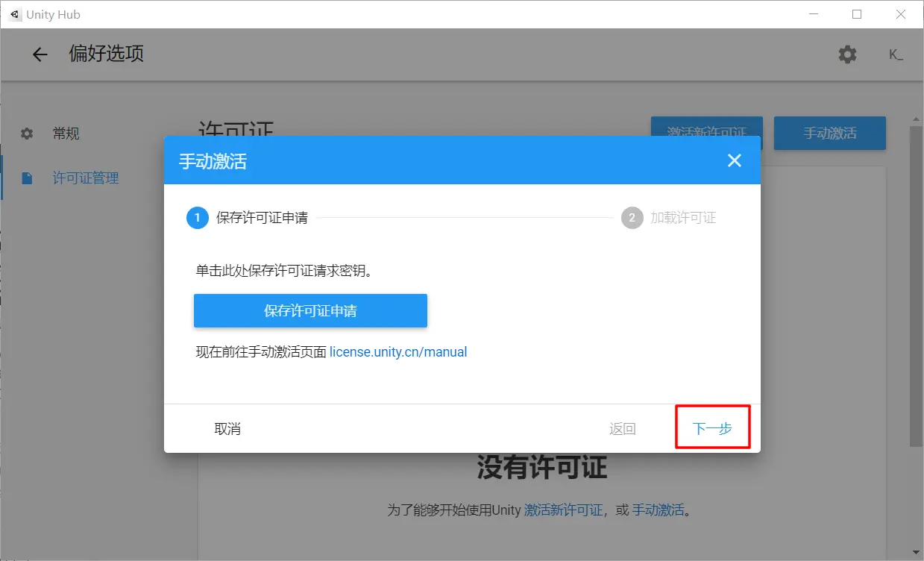924x561 pixels.
Task: Click the 偏好选项 page title
Action: pos(106,54)
